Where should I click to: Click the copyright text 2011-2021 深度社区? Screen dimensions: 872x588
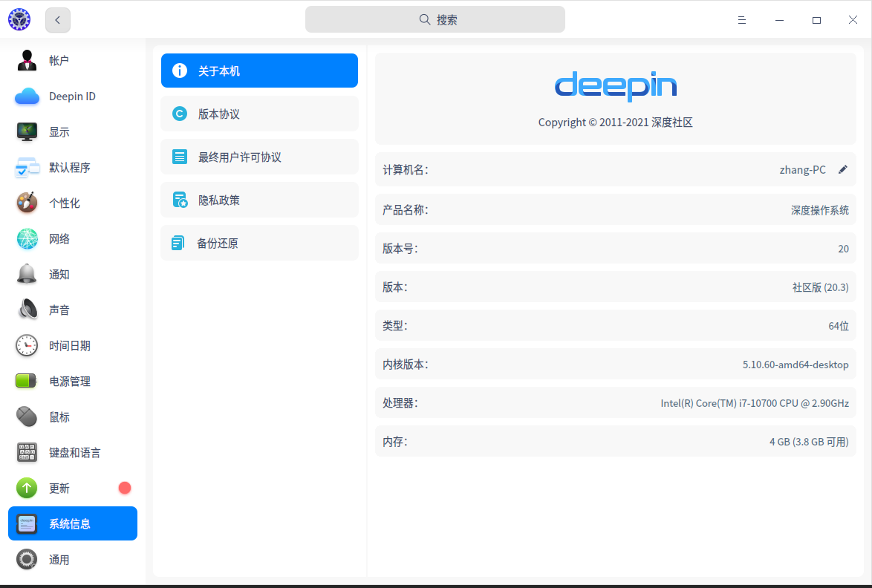click(616, 122)
